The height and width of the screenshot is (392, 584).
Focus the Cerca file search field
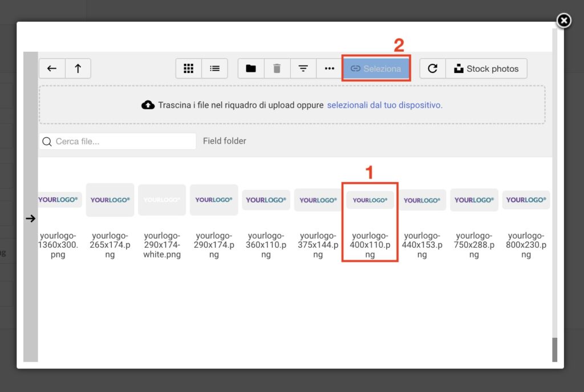coord(117,141)
